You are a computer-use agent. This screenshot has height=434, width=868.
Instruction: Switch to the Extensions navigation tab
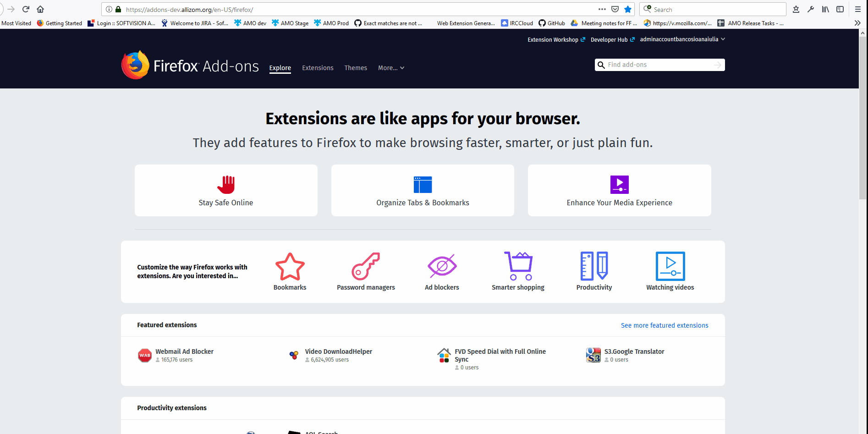point(318,67)
